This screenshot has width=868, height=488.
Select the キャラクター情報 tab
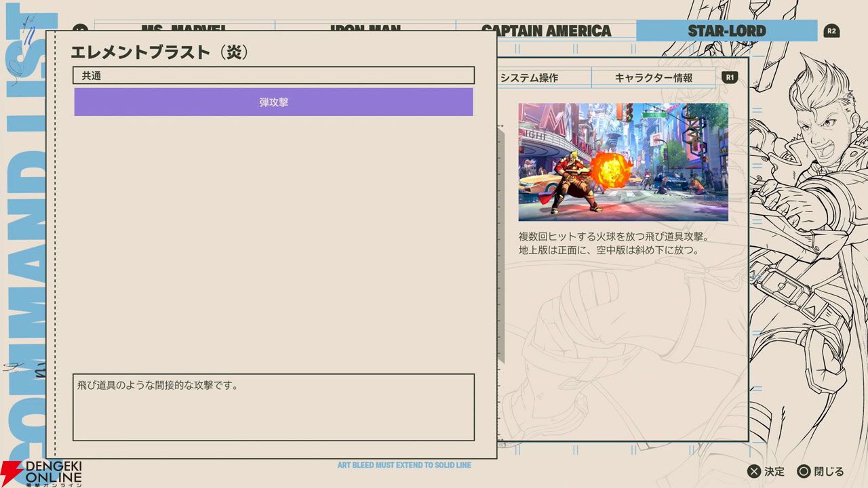(653, 78)
